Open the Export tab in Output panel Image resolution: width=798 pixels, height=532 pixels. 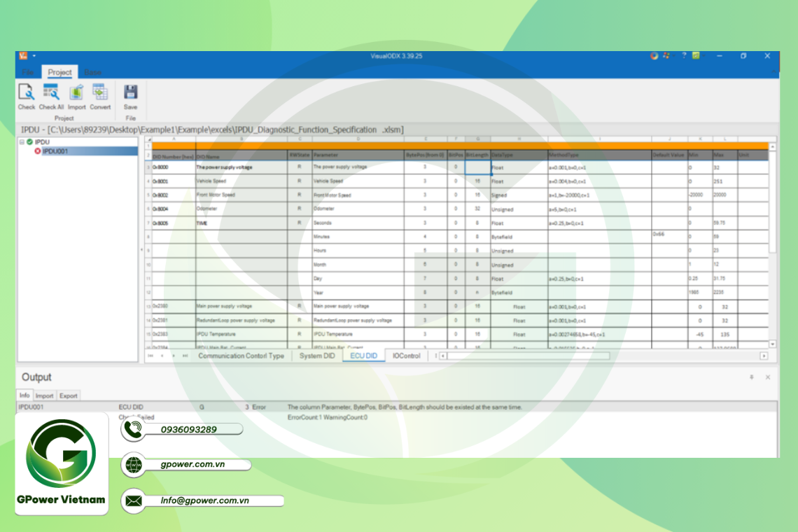68,395
